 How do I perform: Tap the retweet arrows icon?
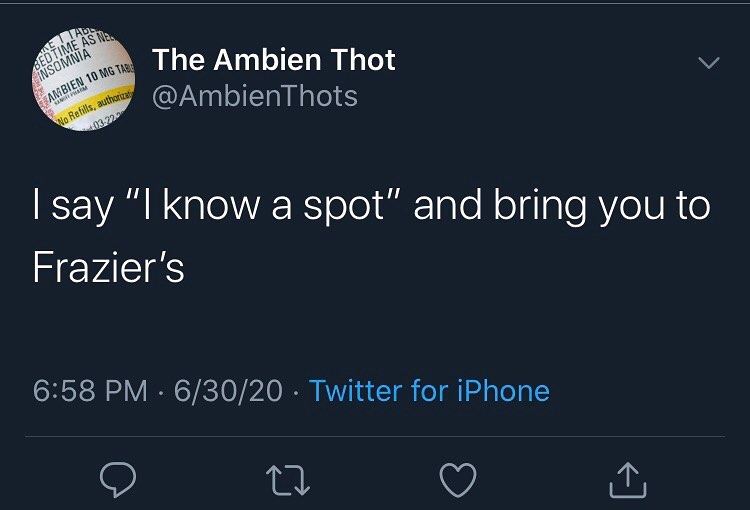tap(288, 480)
